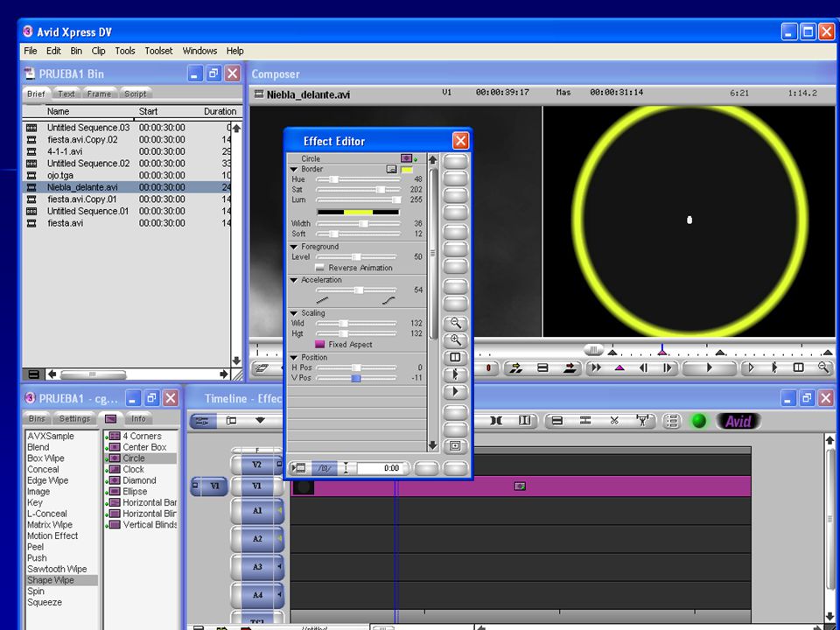Collapse the Foreground parameter group
This screenshot has height=630, width=840.
point(294,247)
